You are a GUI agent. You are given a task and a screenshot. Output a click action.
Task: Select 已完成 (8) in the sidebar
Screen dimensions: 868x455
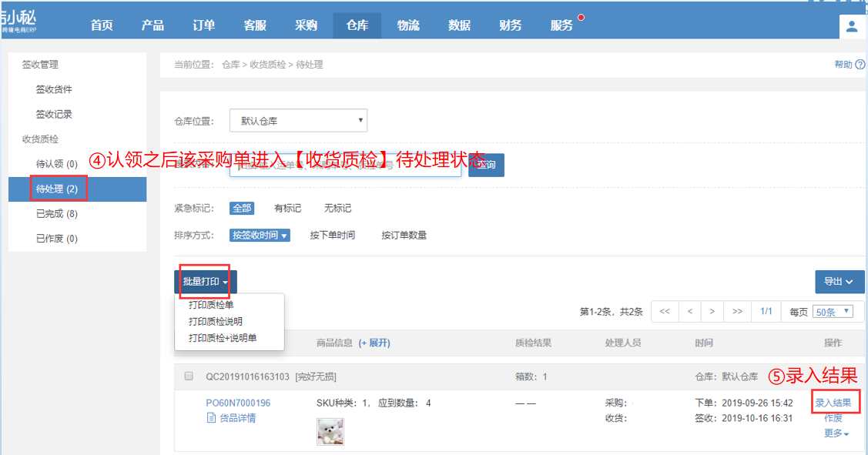pos(56,213)
